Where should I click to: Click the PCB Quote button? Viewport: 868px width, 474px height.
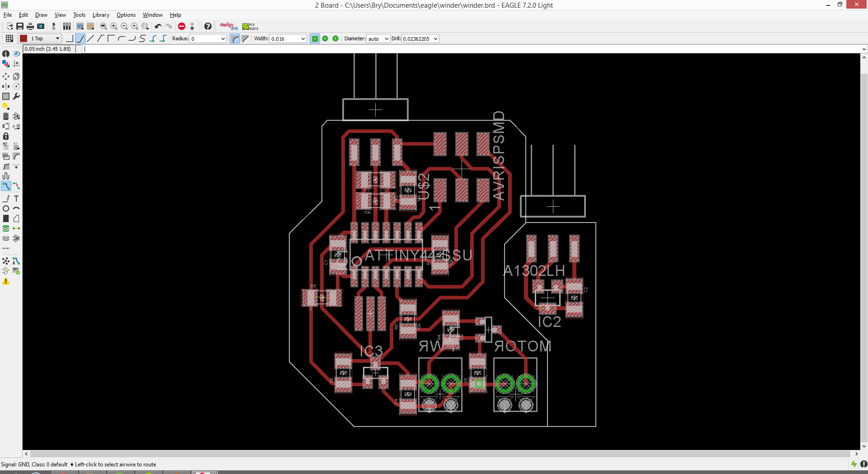[250, 26]
